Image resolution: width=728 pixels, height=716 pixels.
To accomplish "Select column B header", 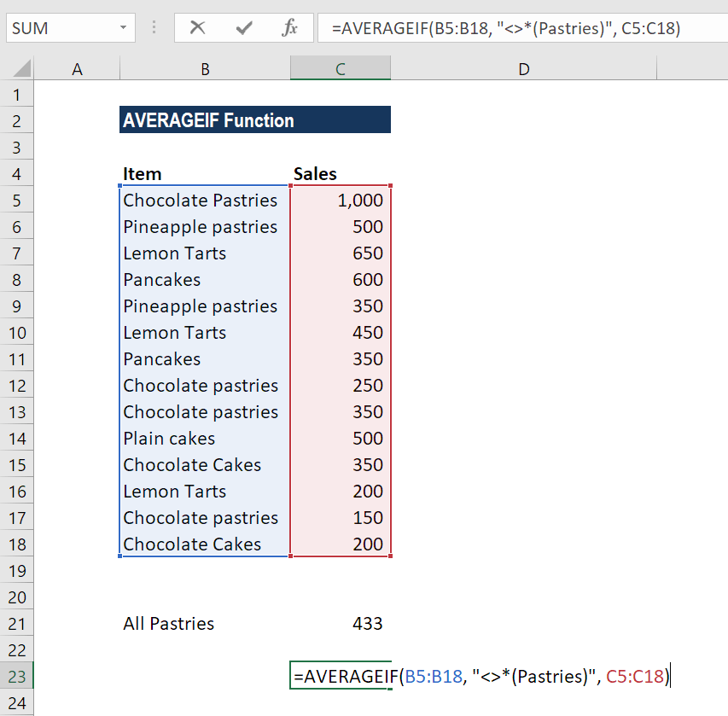I will pyautogui.click(x=205, y=69).
